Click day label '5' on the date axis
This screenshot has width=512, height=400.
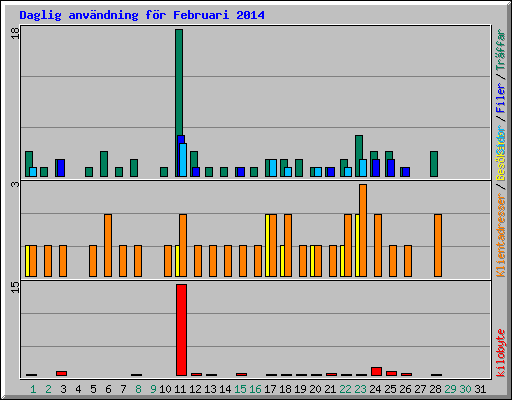coord(93,389)
